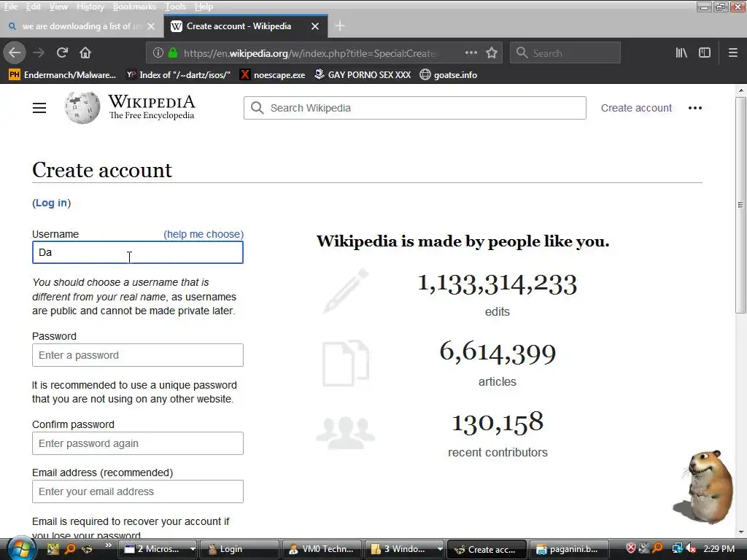The height and width of the screenshot is (560, 747).
Task: Open site information icon in address bar
Action: 158,52
